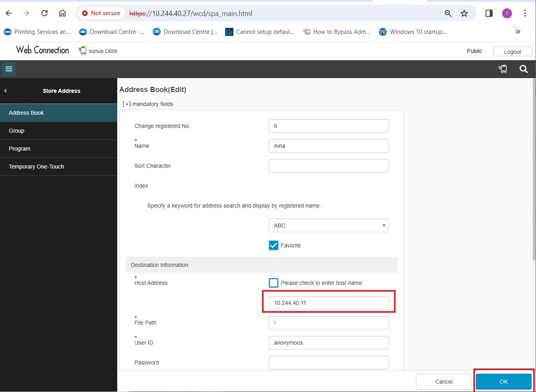Open the hamburger menu in Web Connection
Screen dimensions: 536x392
pyautogui.click(x=9, y=69)
